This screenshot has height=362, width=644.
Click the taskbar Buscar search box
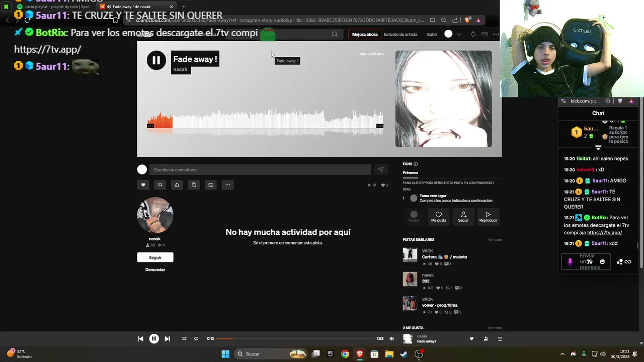coord(272,354)
